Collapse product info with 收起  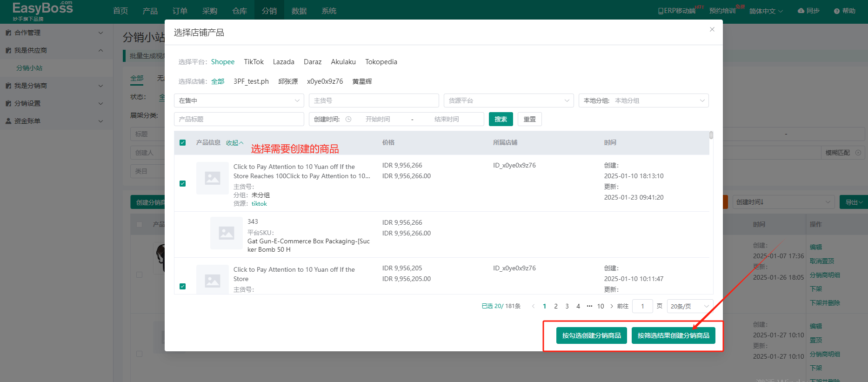click(x=234, y=143)
